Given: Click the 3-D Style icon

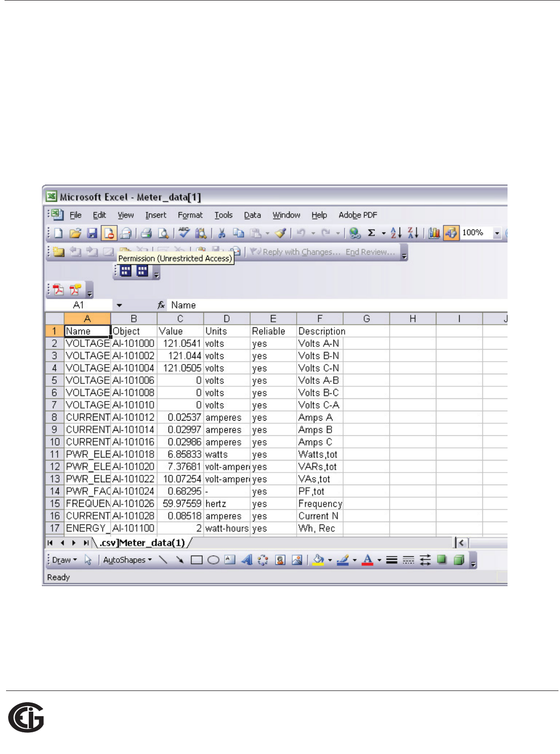Looking at the screenshot, I should (x=459, y=560).
